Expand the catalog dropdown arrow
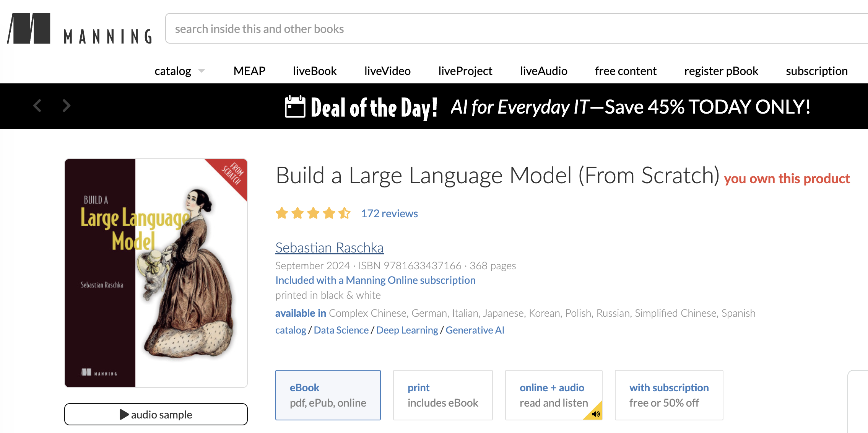The image size is (868, 433). click(202, 71)
